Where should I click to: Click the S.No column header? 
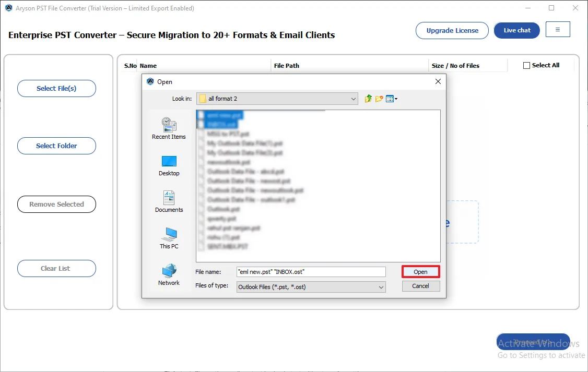130,66
